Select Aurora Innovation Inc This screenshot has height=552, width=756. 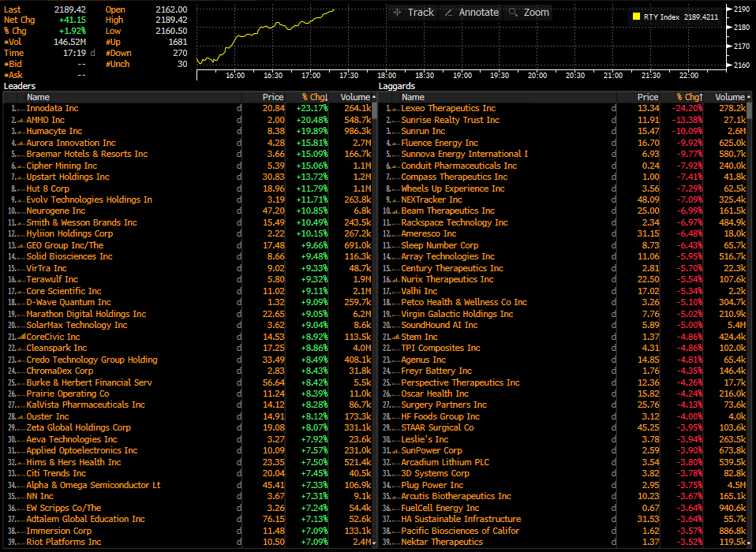click(71, 143)
